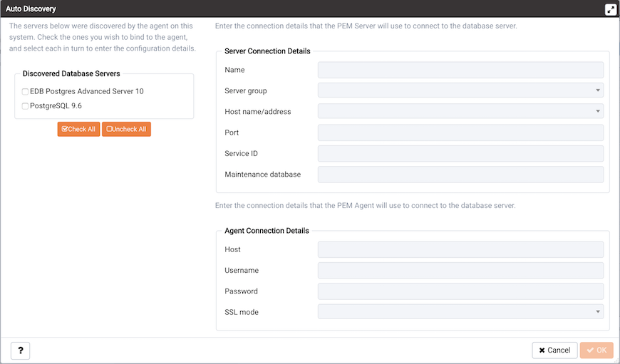This screenshot has height=364, width=620.
Task: Click into the Username field
Action: [x=460, y=271]
